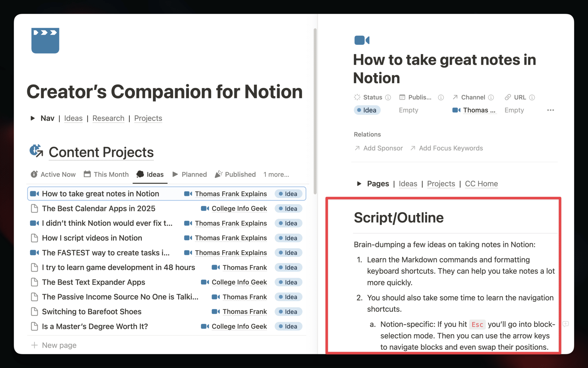Click the blue Idea status tag in the properties
The height and width of the screenshot is (368, 588).
click(x=367, y=110)
